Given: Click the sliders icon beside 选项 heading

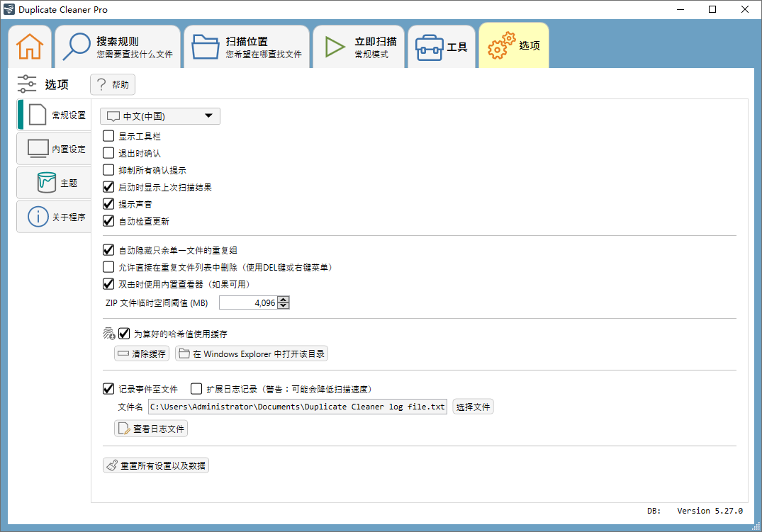Looking at the screenshot, I should 27,84.
